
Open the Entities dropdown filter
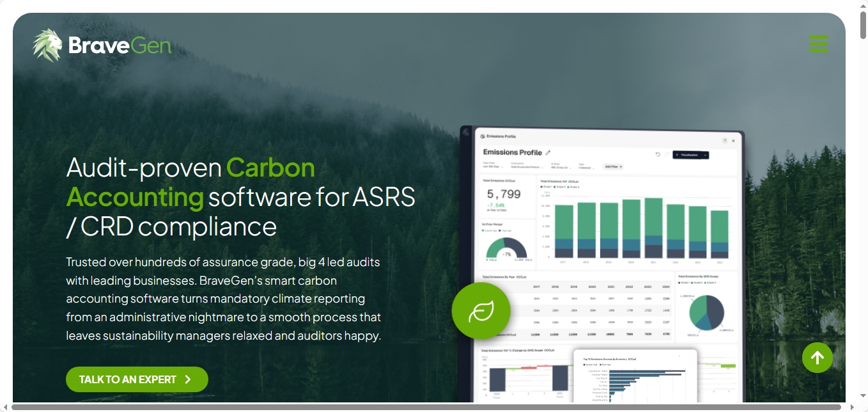click(559, 166)
